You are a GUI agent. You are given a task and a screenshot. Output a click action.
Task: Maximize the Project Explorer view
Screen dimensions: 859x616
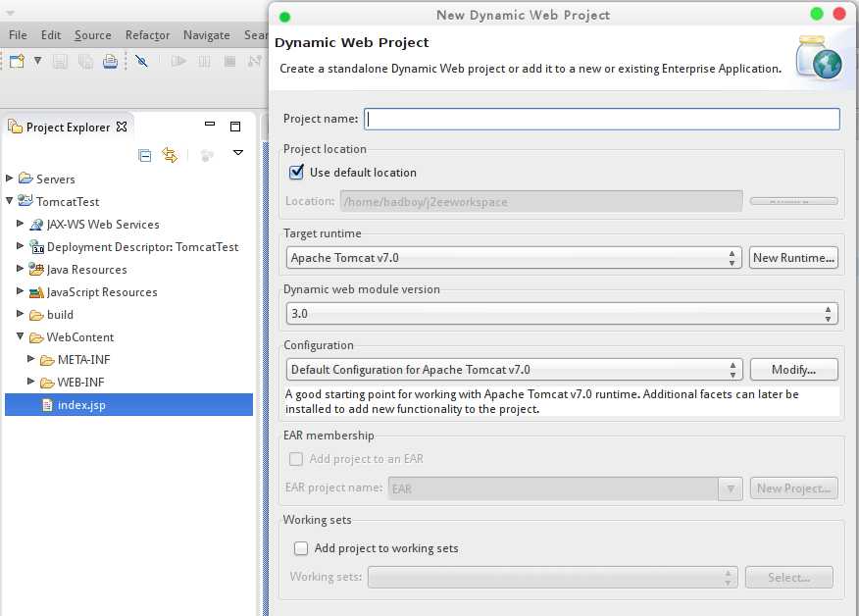pos(235,127)
